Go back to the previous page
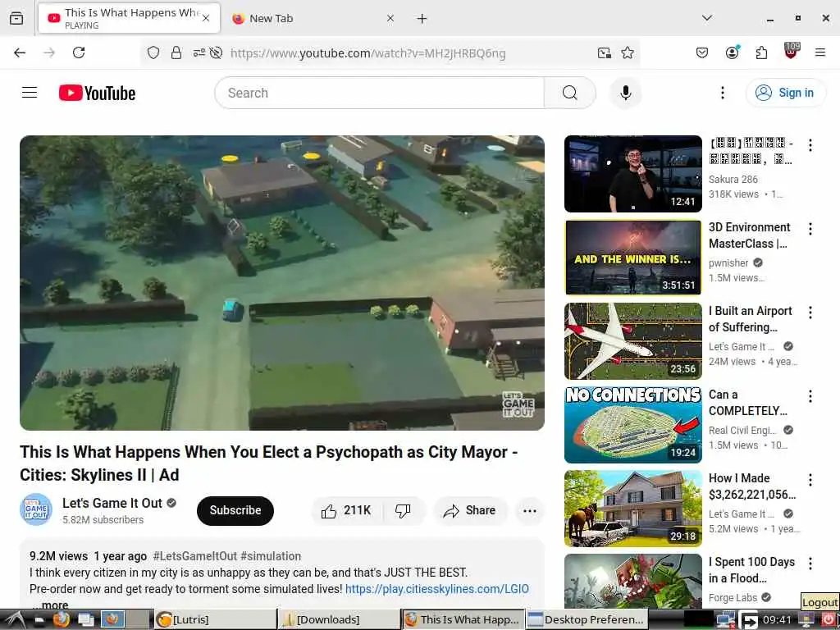 click(x=20, y=52)
